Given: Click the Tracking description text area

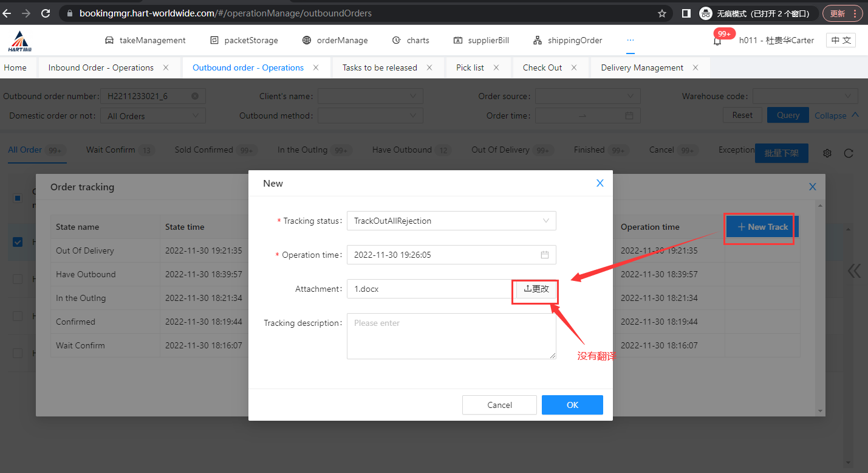Looking at the screenshot, I should pos(451,336).
